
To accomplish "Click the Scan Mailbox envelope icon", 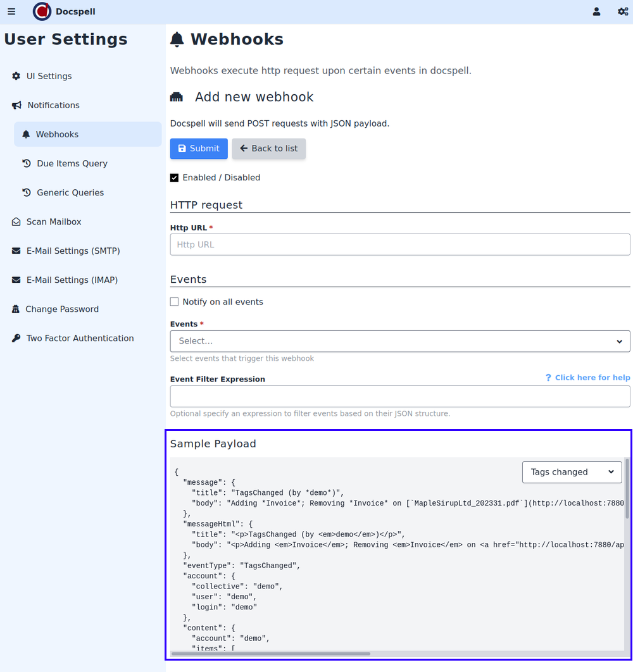I will coord(16,221).
